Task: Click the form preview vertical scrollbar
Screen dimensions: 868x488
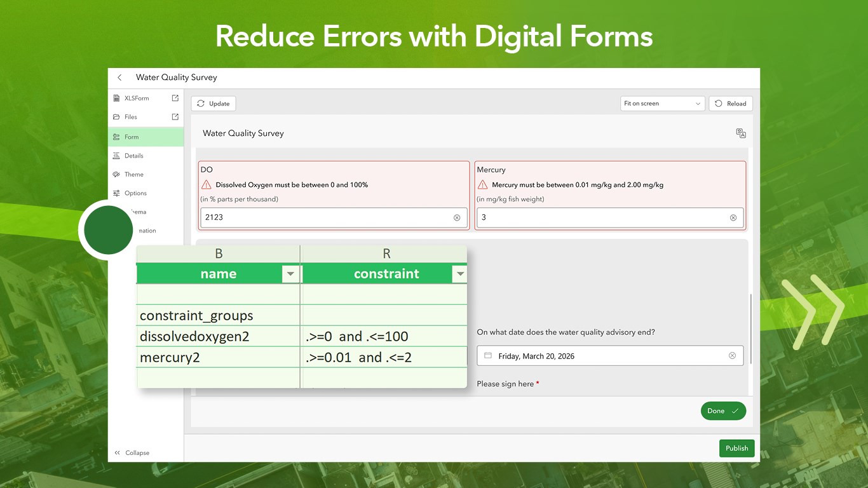Action: click(750, 329)
